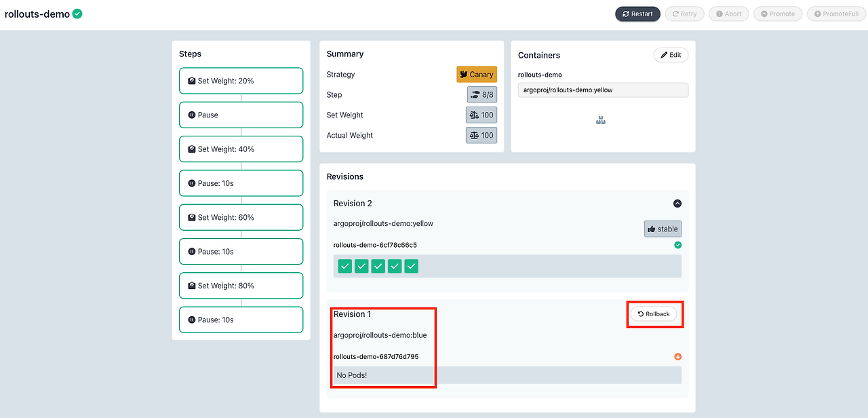
Task: Click the Set Weight 100 badge
Action: pos(481,115)
